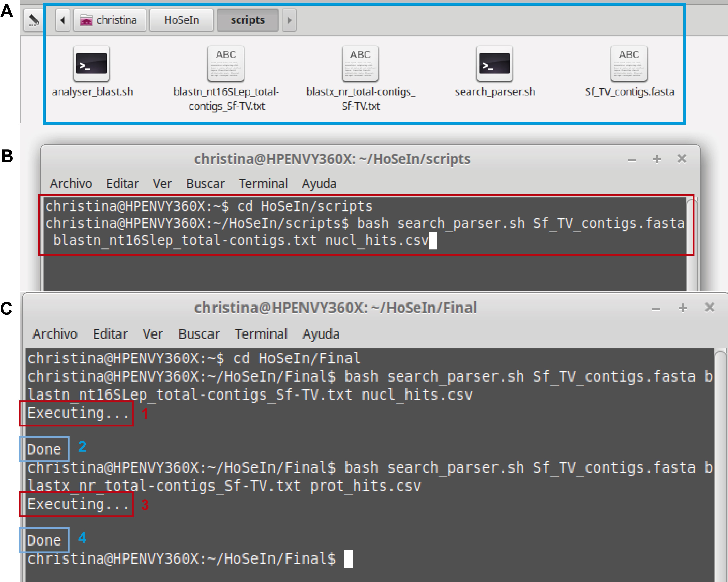The image size is (728, 582).
Task: Open Buscar menu in Final terminal
Action: tap(199, 334)
